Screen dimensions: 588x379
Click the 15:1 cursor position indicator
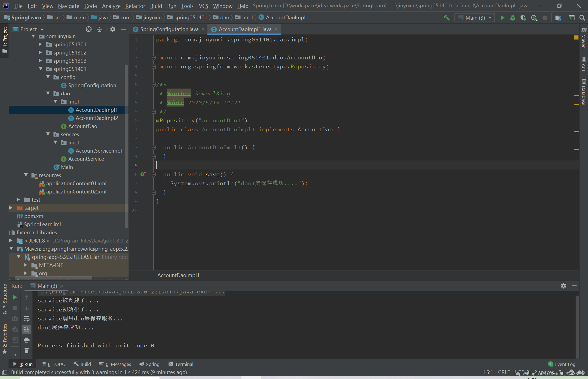point(488,372)
